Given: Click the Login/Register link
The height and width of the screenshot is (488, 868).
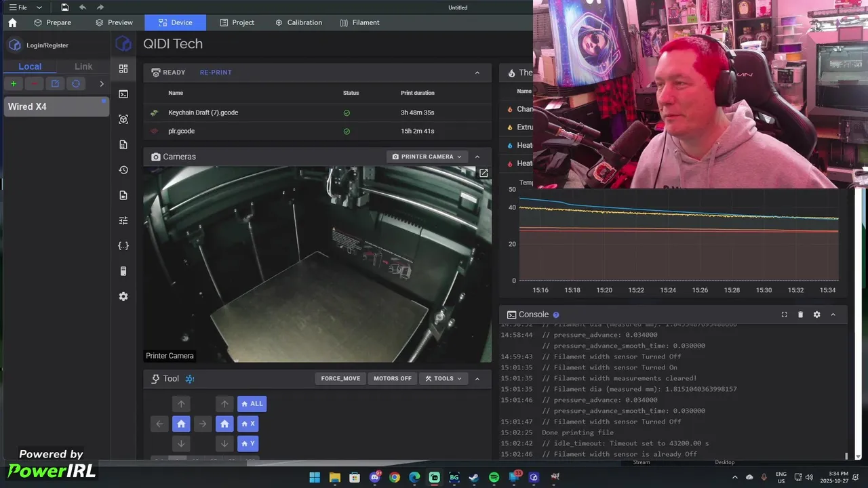Looking at the screenshot, I should (x=47, y=45).
